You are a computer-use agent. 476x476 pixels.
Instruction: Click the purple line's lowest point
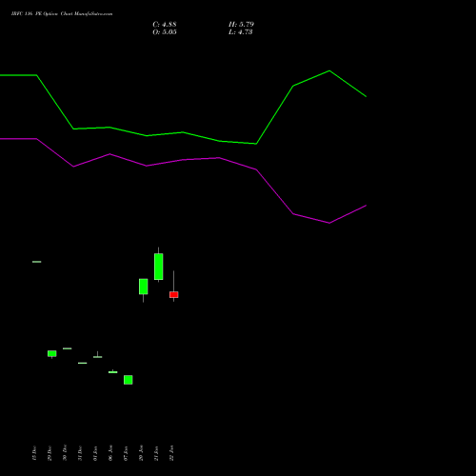click(x=329, y=223)
